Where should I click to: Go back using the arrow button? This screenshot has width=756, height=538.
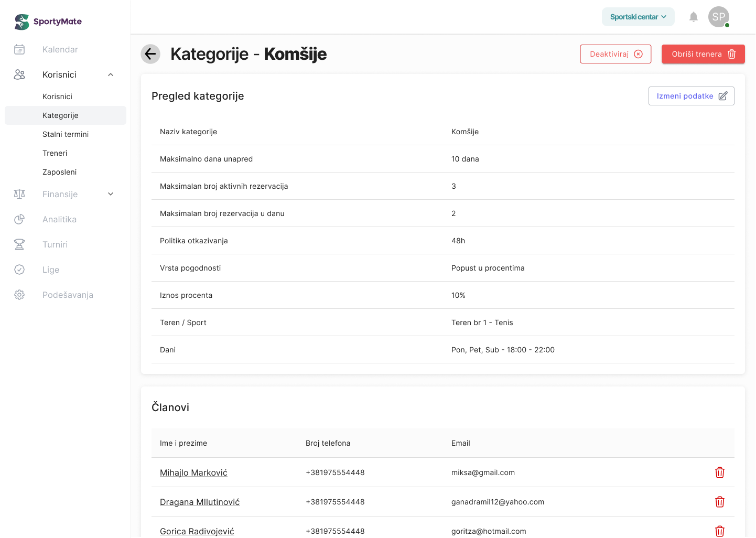point(150,53)
